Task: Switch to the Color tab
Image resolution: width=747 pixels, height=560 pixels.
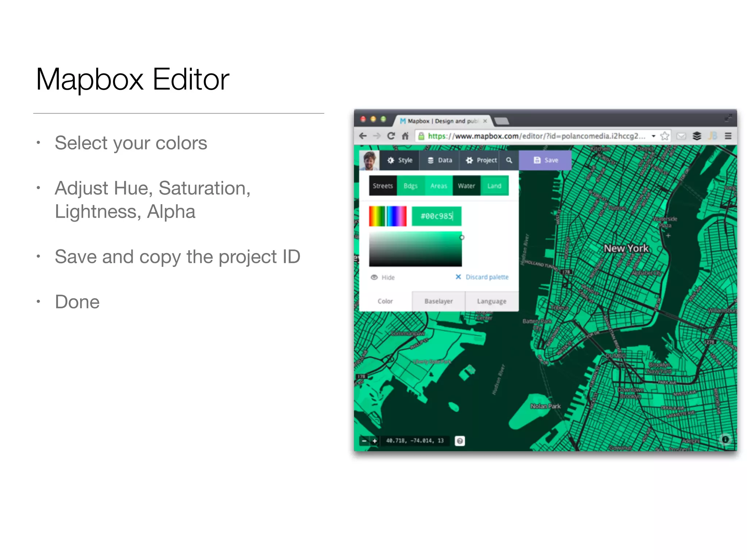Action: (386, 301)
